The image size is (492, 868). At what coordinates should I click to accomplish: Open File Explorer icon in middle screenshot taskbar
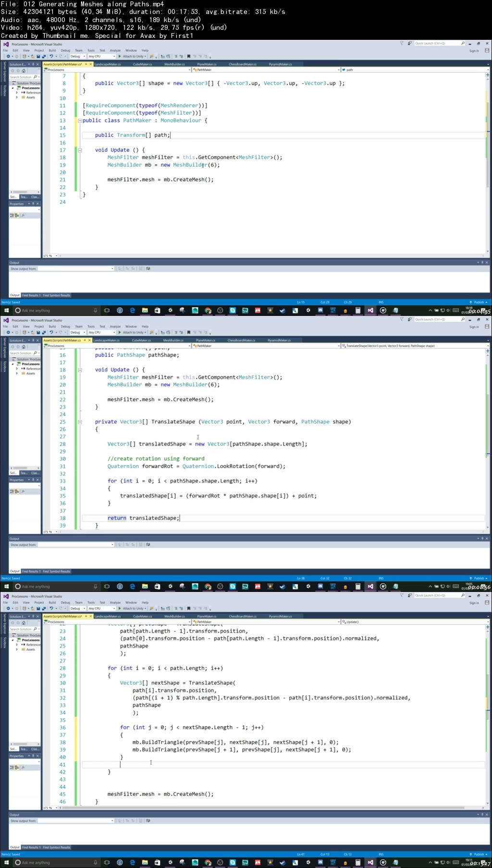coord(145,587)
